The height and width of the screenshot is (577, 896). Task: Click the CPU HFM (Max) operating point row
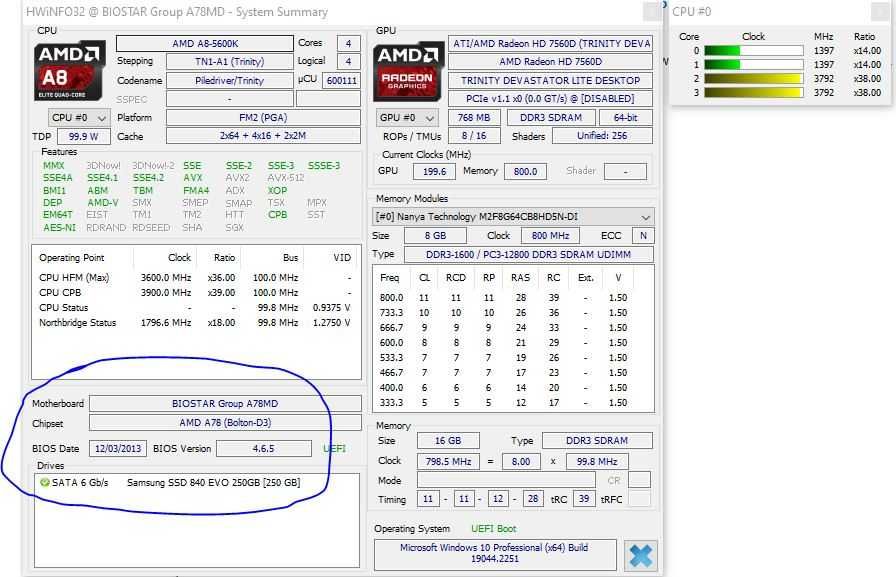[x=195, y=278]
